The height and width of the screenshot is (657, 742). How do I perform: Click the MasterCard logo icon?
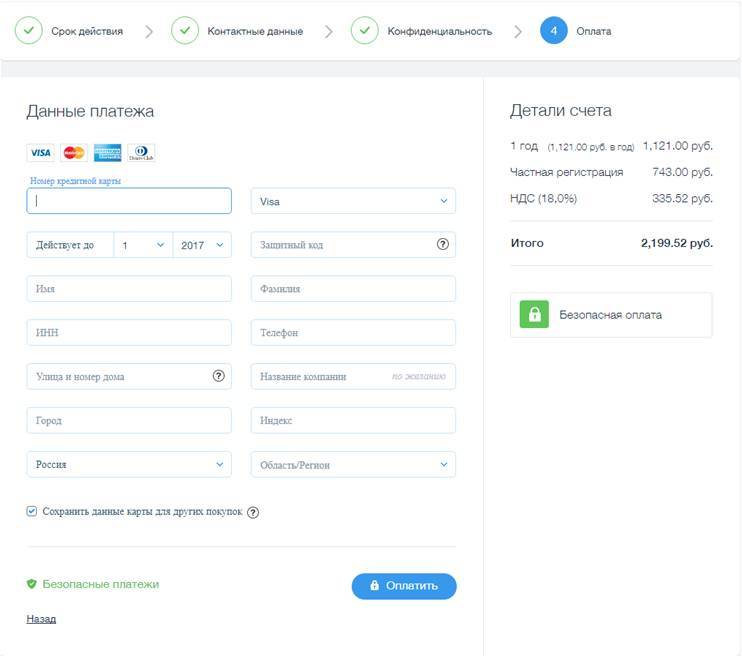click(x=74, y=153)
